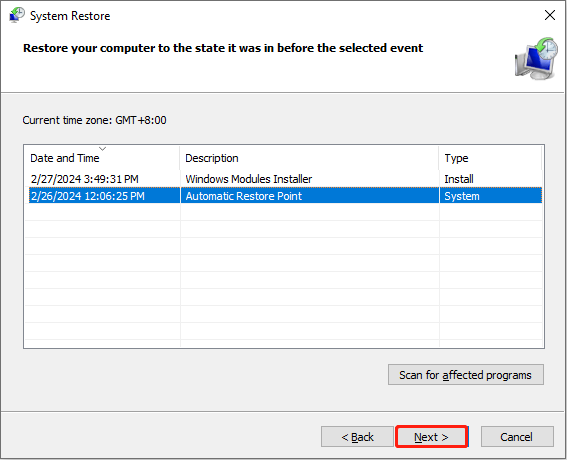This screenshot has width=567, height=460.
Task: Click the System type cell
Action: pos(462,196)
